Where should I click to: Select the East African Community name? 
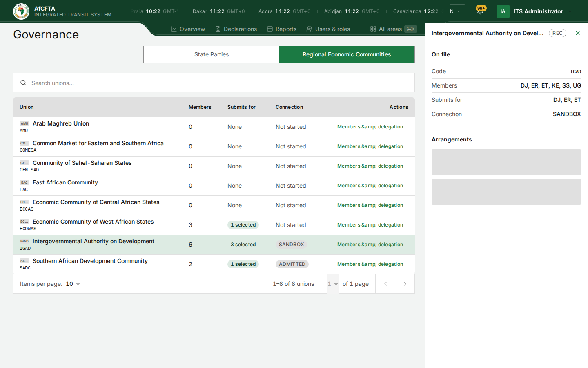click(x=65, y=182)
